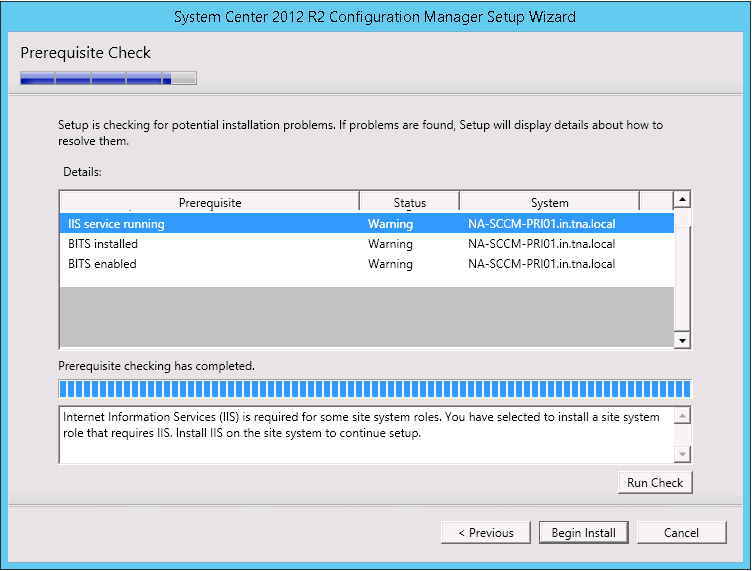Click the wizard step progress indicator
752x571 pixels.
(108, 78)
